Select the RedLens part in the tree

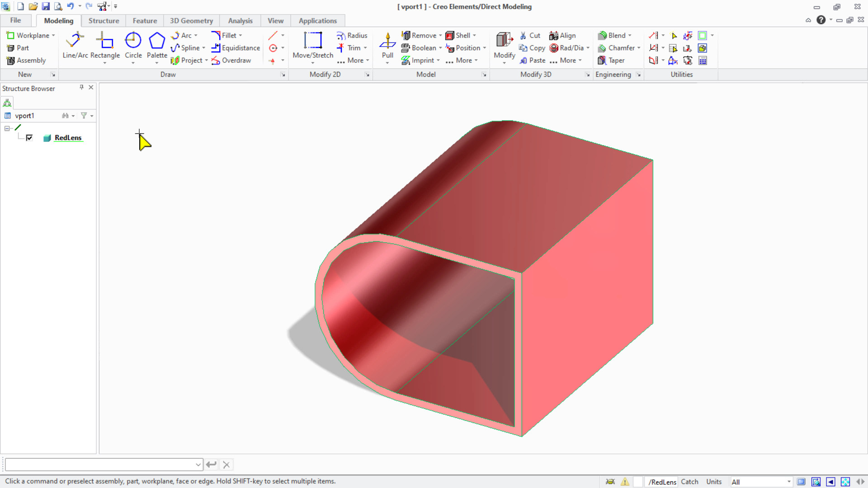(x=68, y=138)
